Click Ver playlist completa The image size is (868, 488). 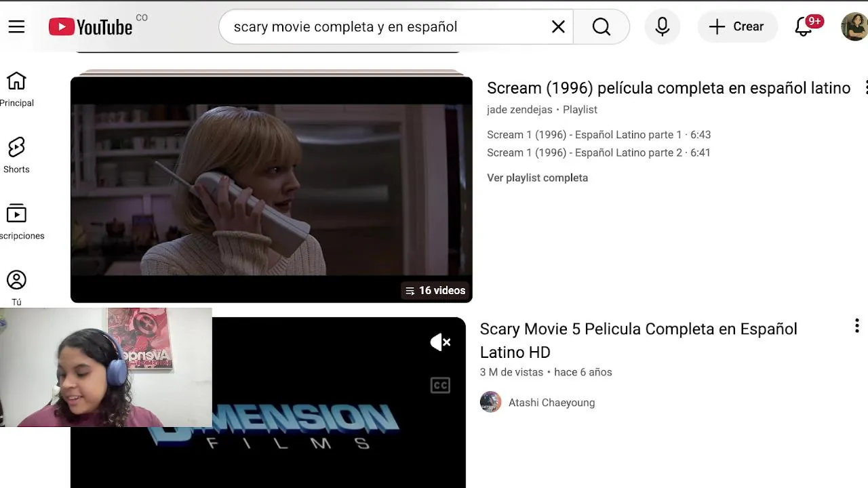click(537, 178)
